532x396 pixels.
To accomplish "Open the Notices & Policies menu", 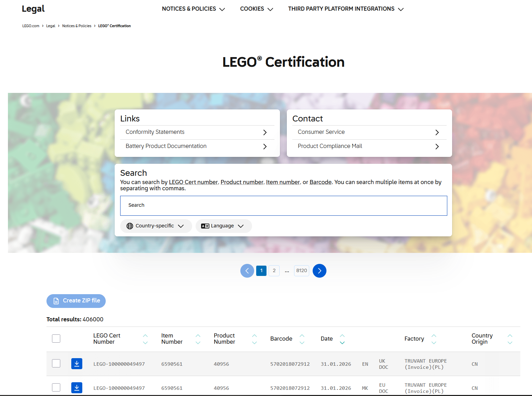I will pyautogui.click(x=194, y=9).
